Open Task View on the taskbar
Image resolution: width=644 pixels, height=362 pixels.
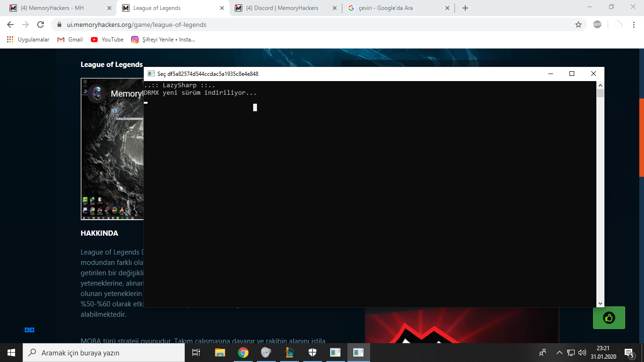click(x=196, y=353)
